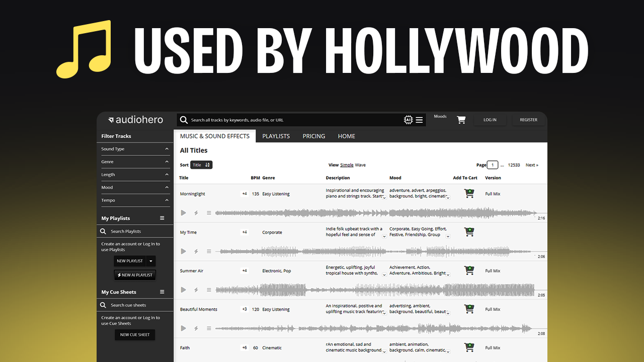Open the hamburger menu beside AI icon
Image resolution: width=644 pixels, height=362 pixels.
tap(419, 120)
